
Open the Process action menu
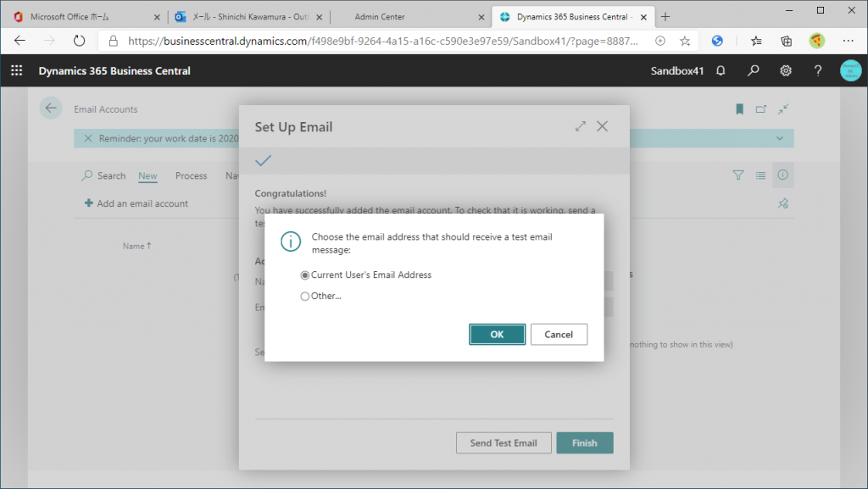click(x=191, y=175)
